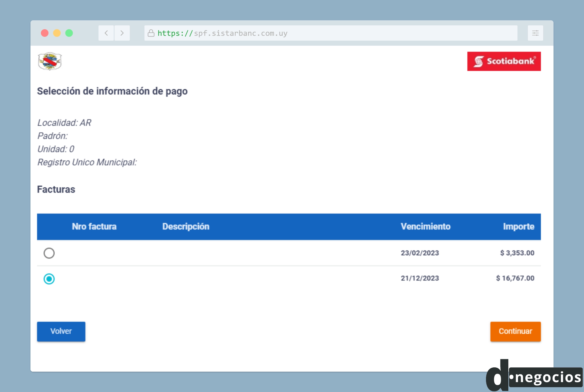Click the Importe column header
Screen dimensions: 584x392
pos(519,226)
